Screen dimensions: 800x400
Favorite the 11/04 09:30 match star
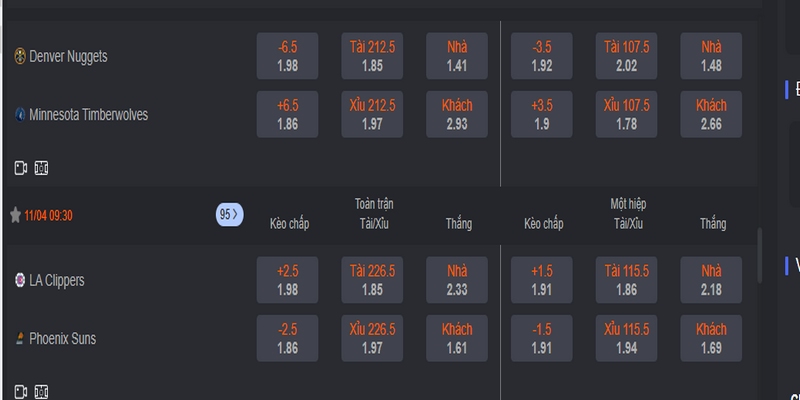point(15,215)
